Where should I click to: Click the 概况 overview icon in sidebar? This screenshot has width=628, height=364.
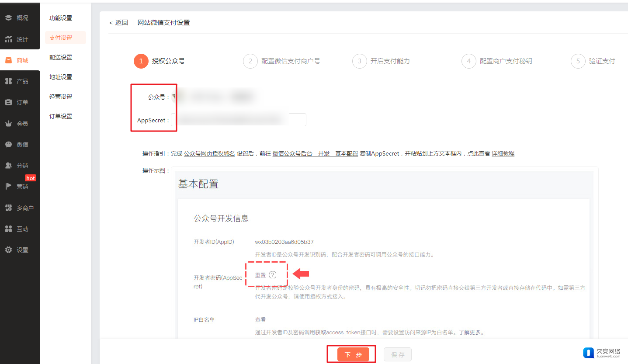[x=8, y=18]
